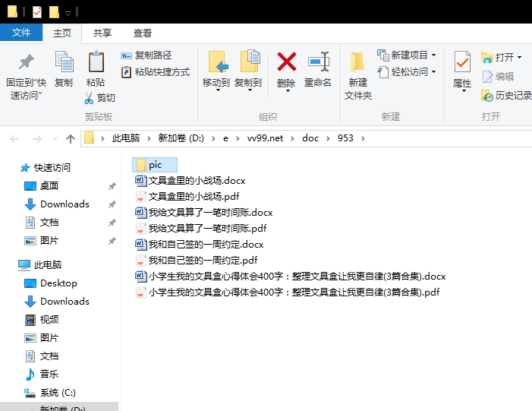Viewport: 532px width, 411px height.
Task: Open the Customize Quick Access Toolbar dropdown
Action: coord(68,13)
